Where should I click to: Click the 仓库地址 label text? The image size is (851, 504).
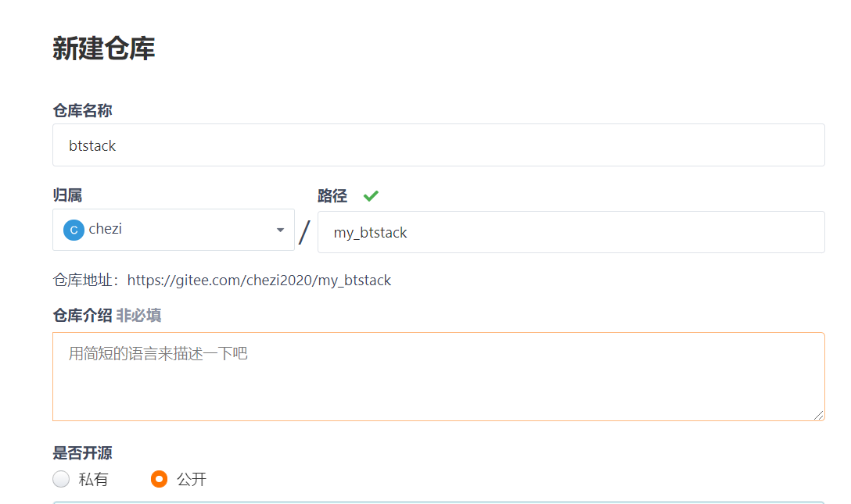point(81,280)
